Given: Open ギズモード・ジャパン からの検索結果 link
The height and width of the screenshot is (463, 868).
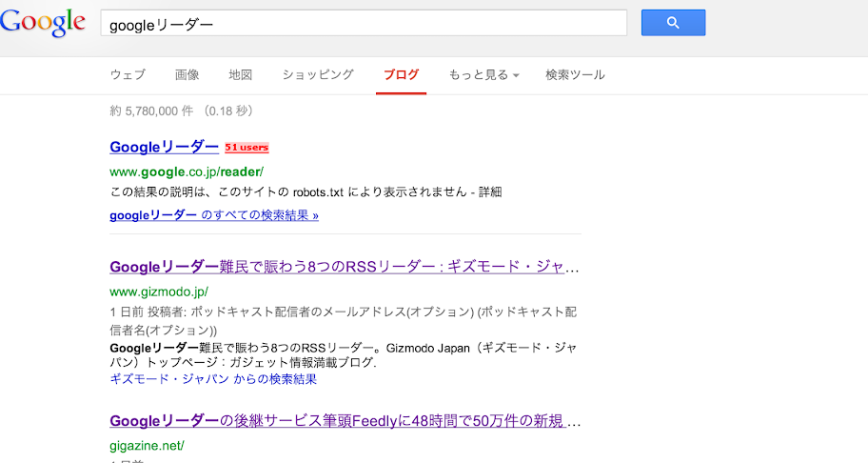Looking at the screenshot, I should point(213,379).
